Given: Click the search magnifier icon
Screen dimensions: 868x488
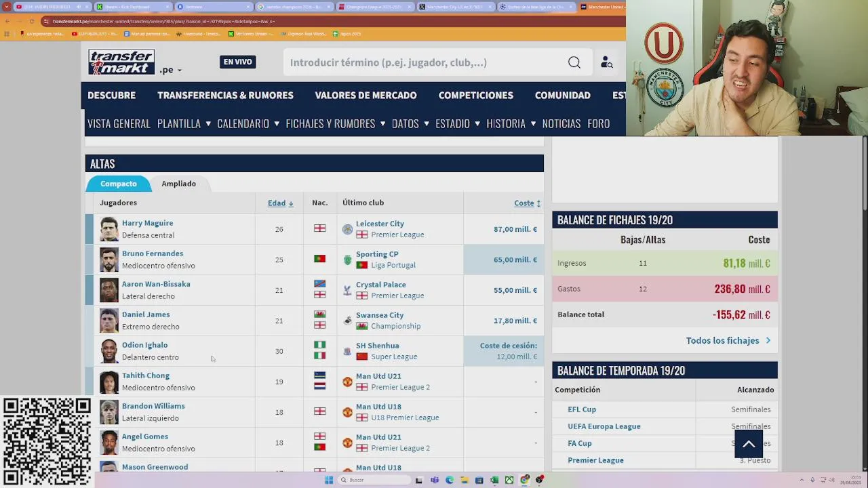Looking at the screenshot, I should pyautogui.click(x=574, y=62).
